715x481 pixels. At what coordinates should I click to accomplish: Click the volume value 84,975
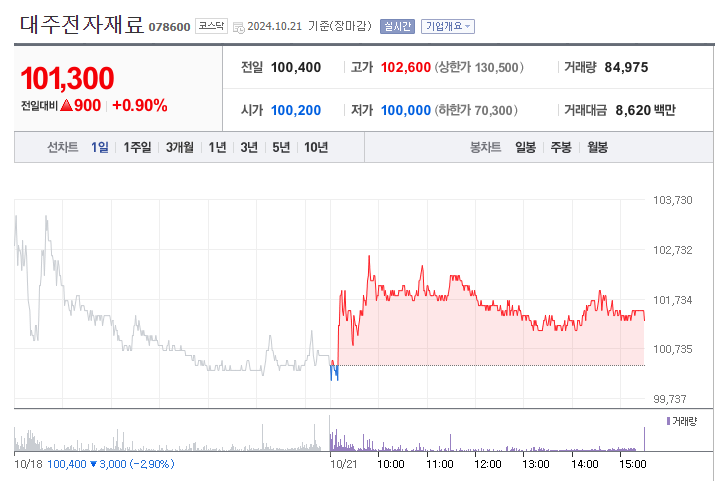[x=626, y=67]
